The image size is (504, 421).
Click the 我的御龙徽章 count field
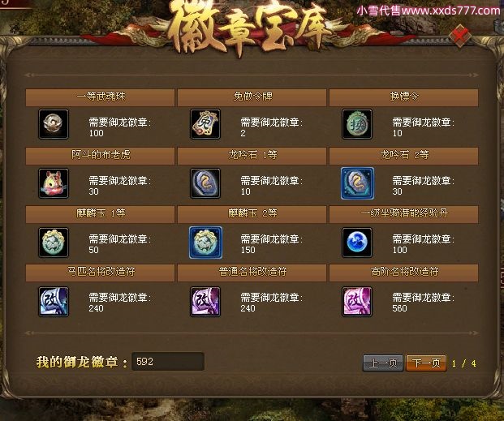[x=168, y=362]
